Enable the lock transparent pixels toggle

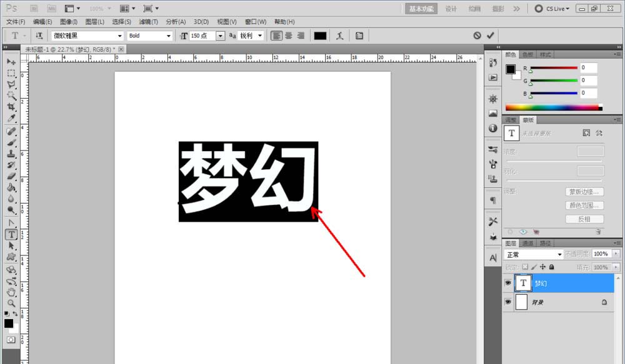coord(524,267)
